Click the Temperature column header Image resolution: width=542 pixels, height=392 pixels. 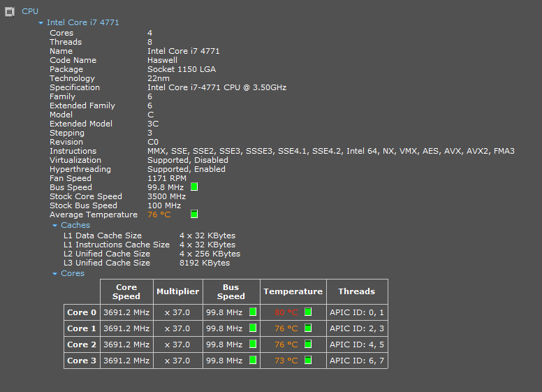[x=293, y=291]
